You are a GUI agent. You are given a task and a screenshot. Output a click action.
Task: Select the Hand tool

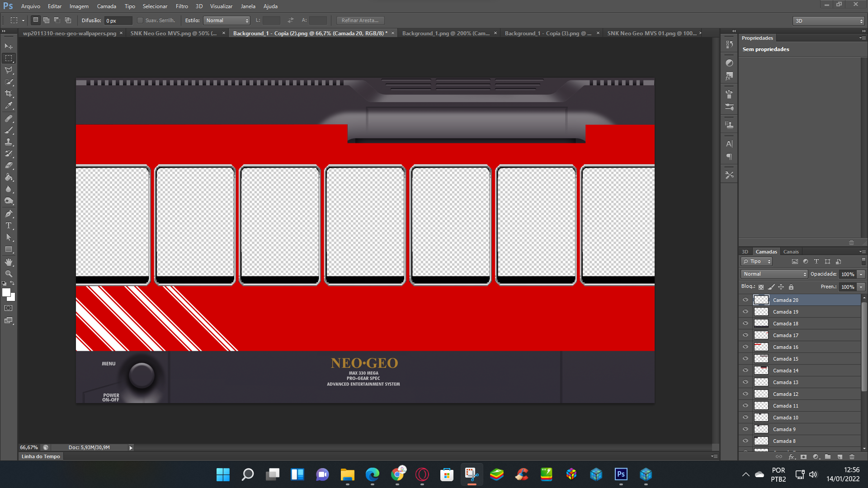pos(9,262)
